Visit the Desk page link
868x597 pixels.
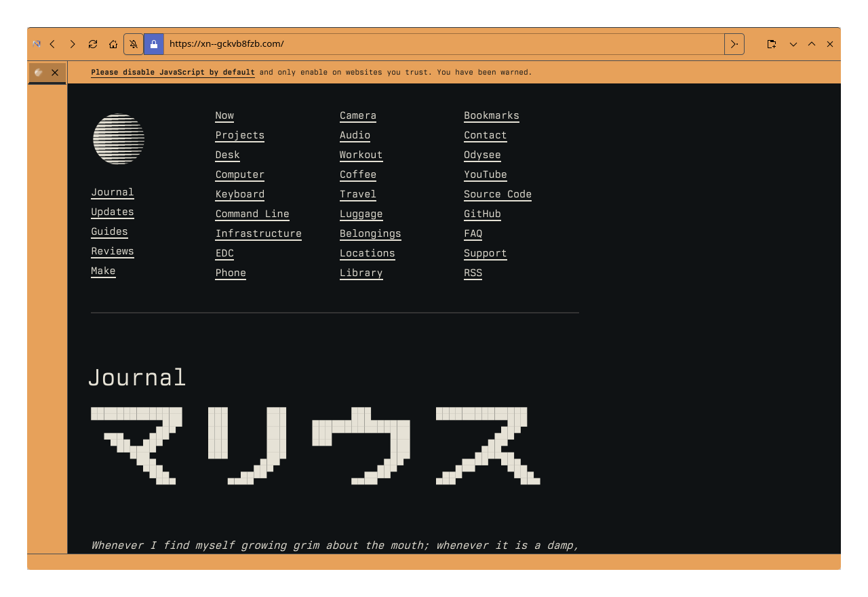228,155
